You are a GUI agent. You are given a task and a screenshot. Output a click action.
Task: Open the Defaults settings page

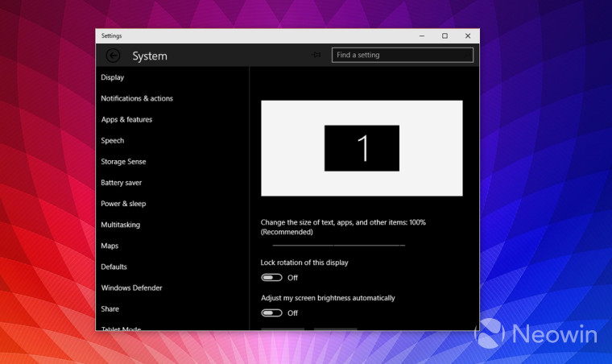click(x=114, y=267)
